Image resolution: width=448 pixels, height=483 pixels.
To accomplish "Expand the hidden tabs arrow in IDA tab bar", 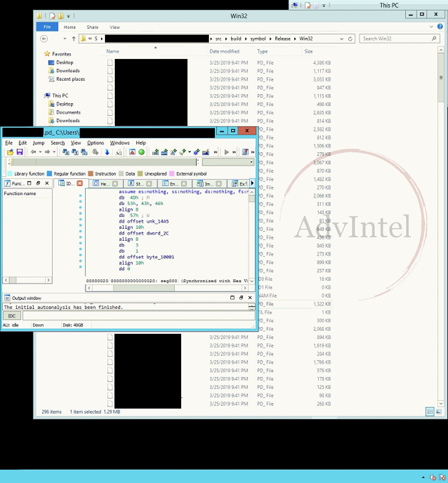I will click(x=252, y=183).
